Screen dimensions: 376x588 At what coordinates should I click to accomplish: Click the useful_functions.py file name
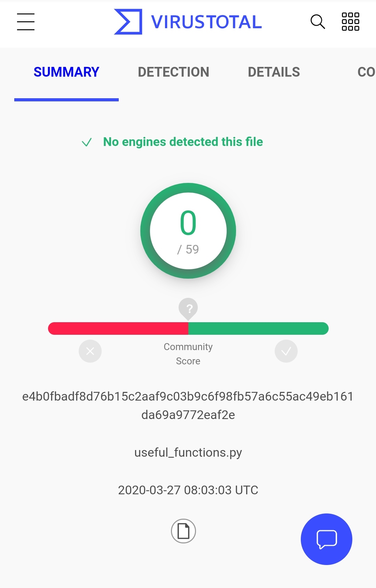point(188,452)
